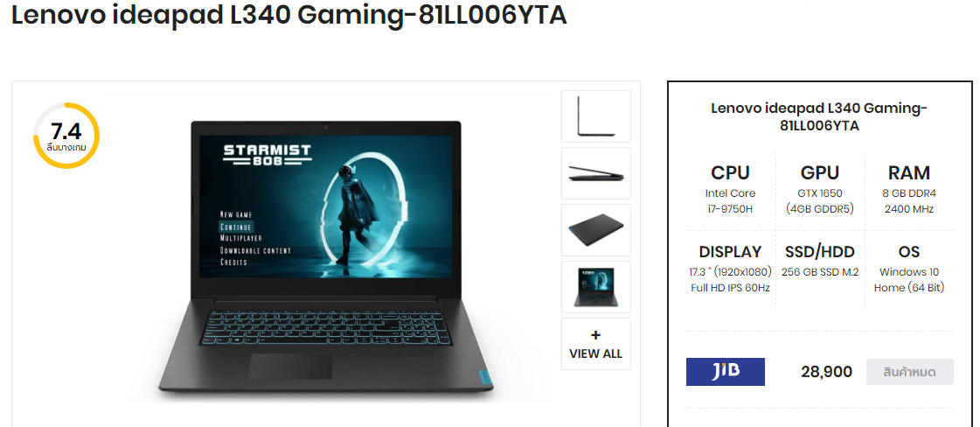View the closed lid top-view thumbnail
980x427 pixels.
tap(595, 230)
